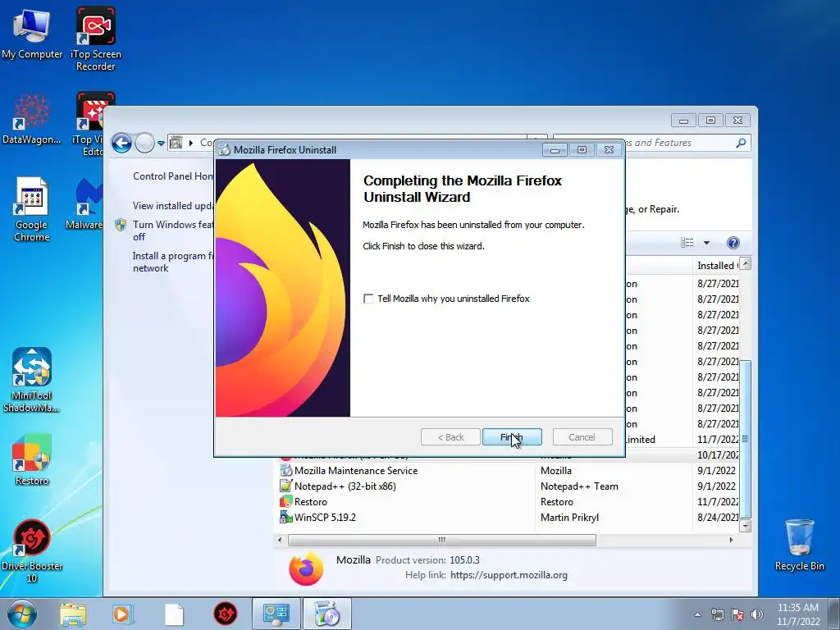Open blank document taskbar icon

(174, 614)
